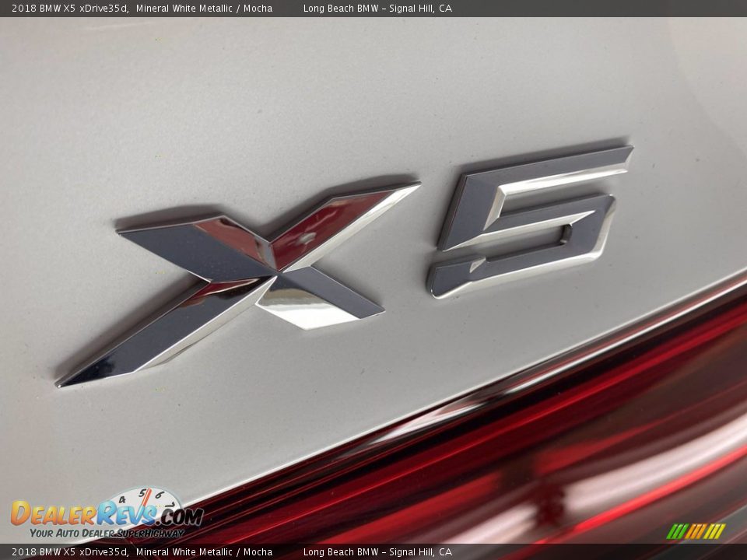
Task: Click bottom caption 'Mineral White Metallic / Mocha'
Action: point(205,552)
